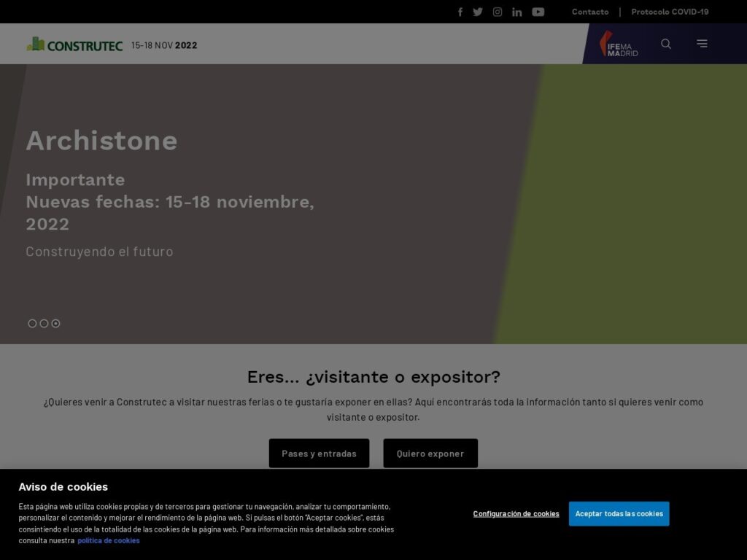The width and height of the screenshot is (747, 560).
Task: Open the Protocolo COVID-19 link
Action: pyautogui.click(x=670, y=12)
